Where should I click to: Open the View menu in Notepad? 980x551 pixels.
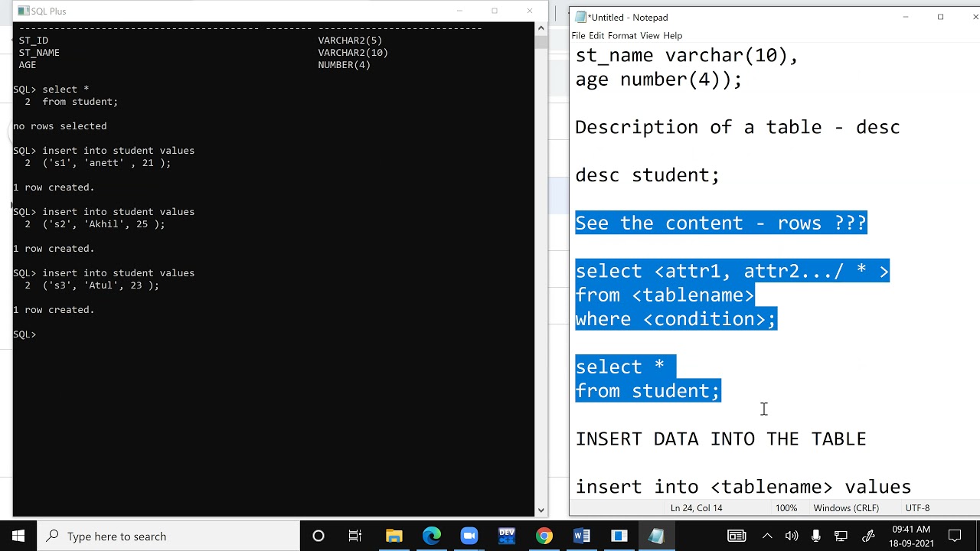tap(650, 36)
